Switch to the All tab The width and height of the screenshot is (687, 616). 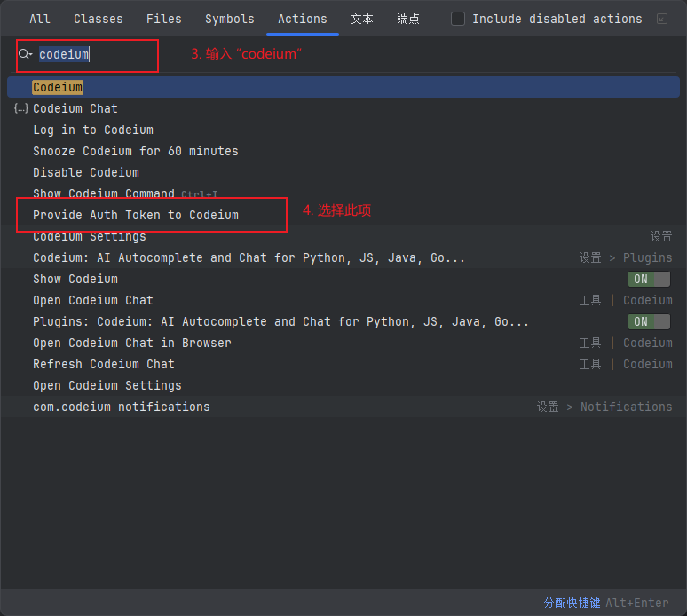40,19
